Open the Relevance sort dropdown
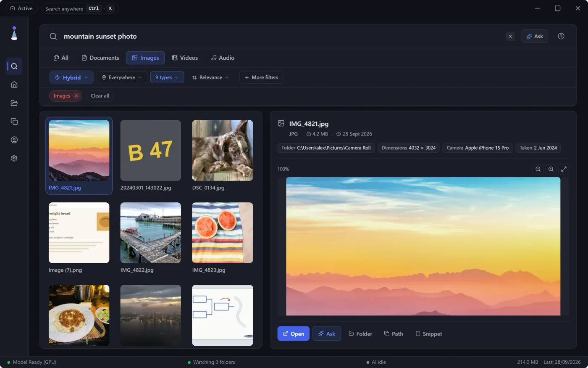588x368 pixels. 210,77
